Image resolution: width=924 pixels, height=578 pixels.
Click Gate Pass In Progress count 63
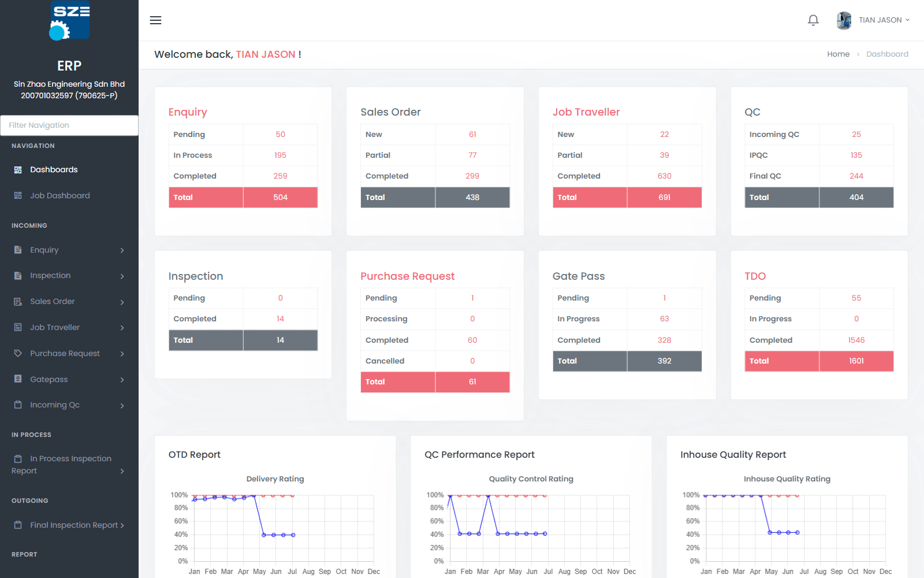pos(664,318)
